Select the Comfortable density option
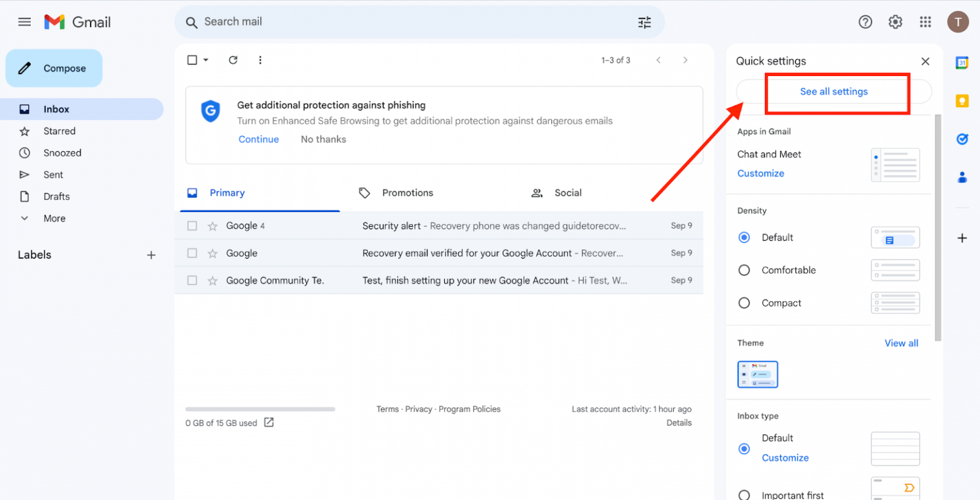This screenshot has width=980, height=500. click(x=744, y=270)
